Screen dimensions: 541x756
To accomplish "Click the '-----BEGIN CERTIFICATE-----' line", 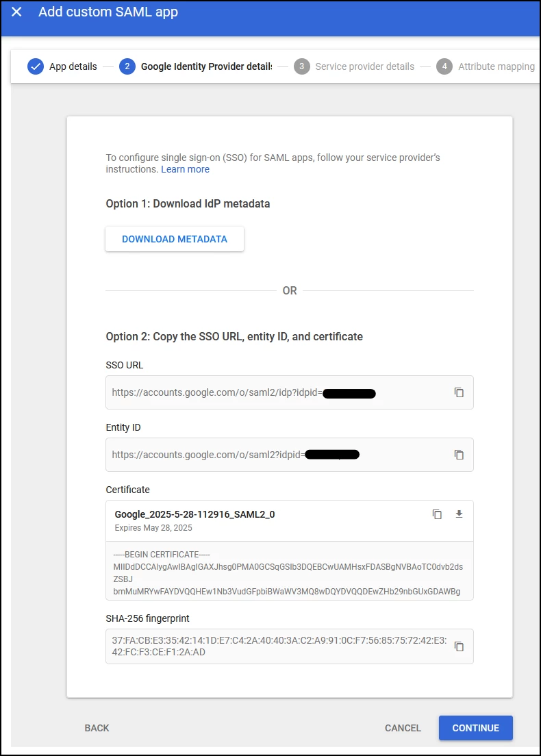I will (x=162, y=555).
